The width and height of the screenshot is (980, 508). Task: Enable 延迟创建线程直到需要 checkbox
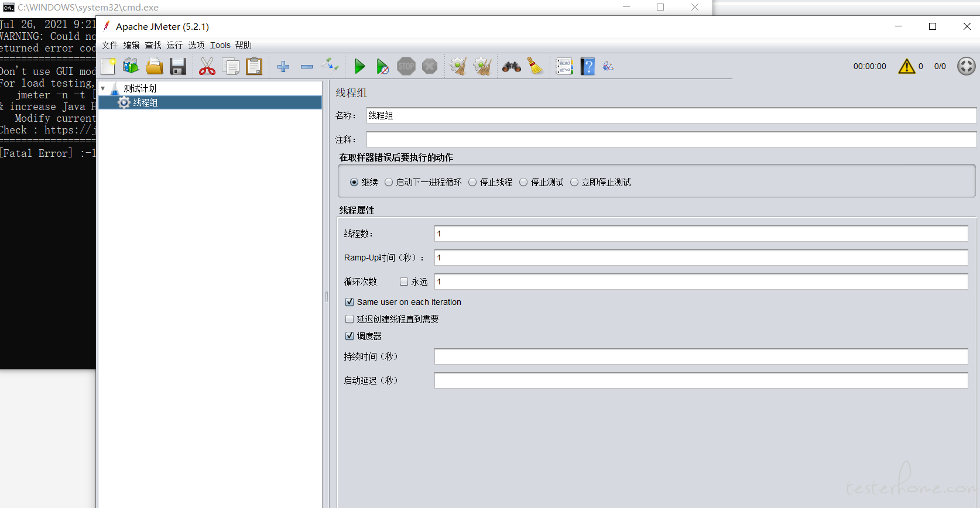[349, 319]
